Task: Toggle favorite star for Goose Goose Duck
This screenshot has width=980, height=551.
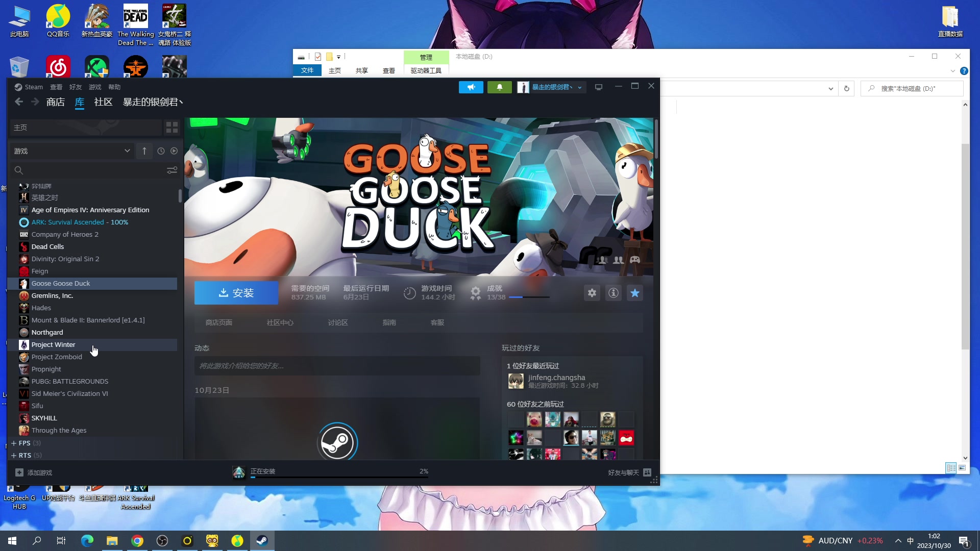Action: [634, 293]
